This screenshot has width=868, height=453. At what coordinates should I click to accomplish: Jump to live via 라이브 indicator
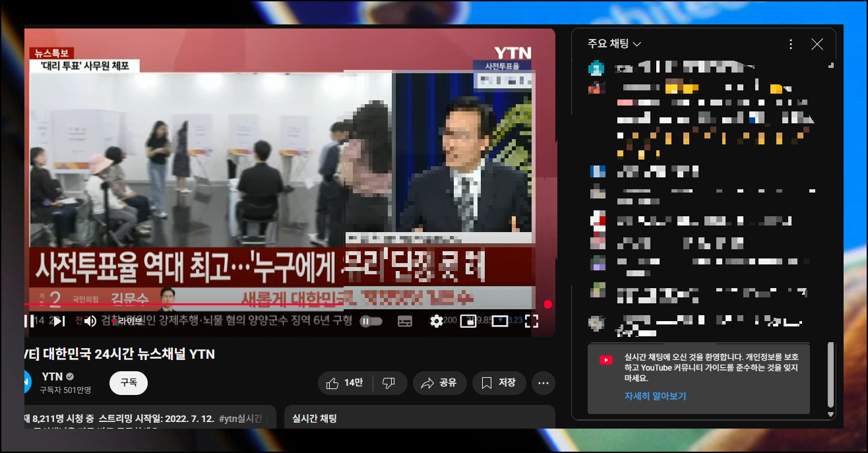pyautogui.click(x=128, y=321)
